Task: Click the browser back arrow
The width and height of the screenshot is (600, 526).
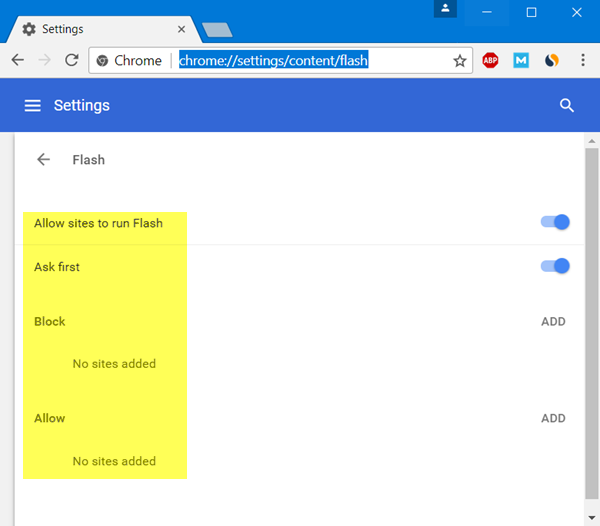Action: pyautogui.click(x=18, y=60)
